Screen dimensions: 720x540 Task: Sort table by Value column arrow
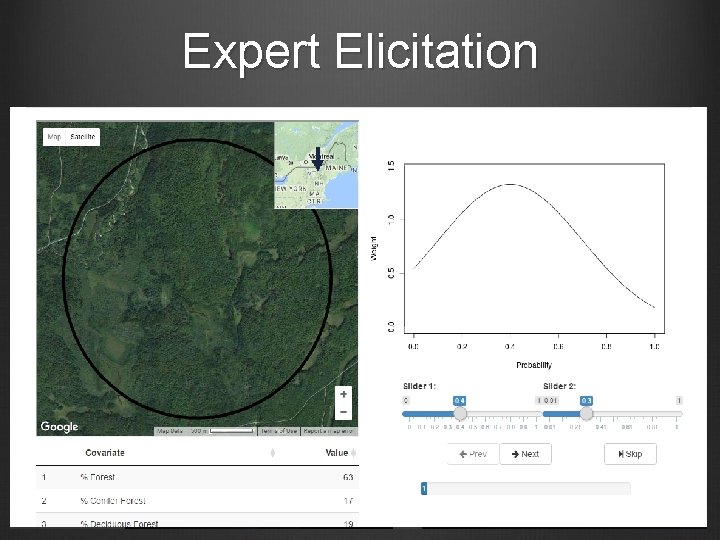coord(354,453)
